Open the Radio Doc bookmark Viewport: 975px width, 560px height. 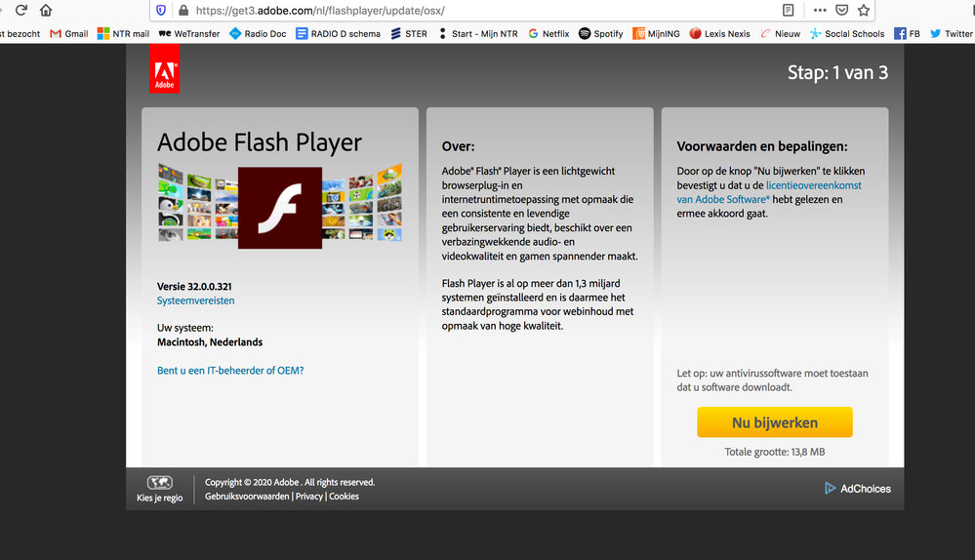(258, 33)
